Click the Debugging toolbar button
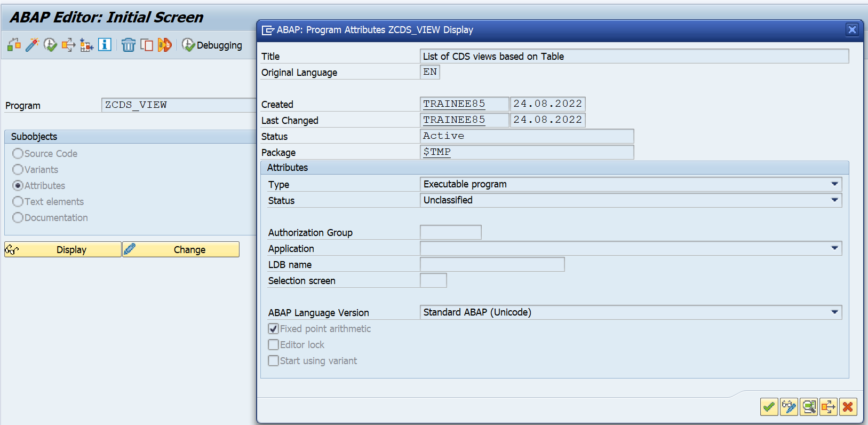 pos(212,45)
